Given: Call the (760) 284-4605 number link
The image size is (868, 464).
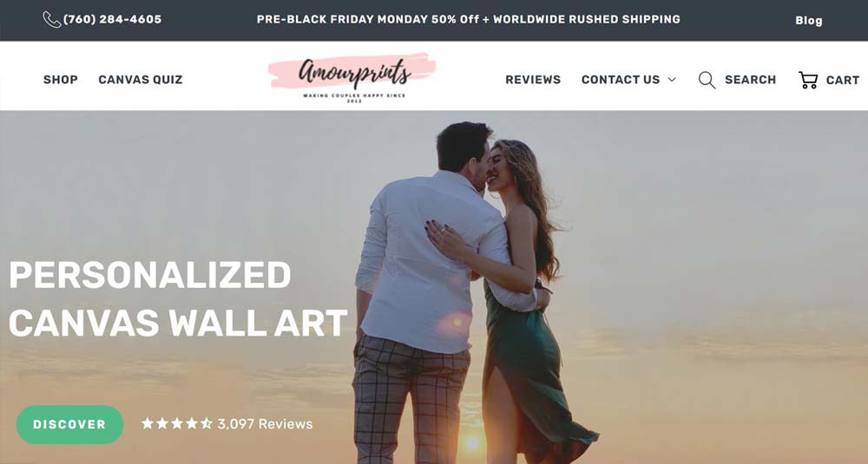Looking at the screenshot, I should (112, 19).
